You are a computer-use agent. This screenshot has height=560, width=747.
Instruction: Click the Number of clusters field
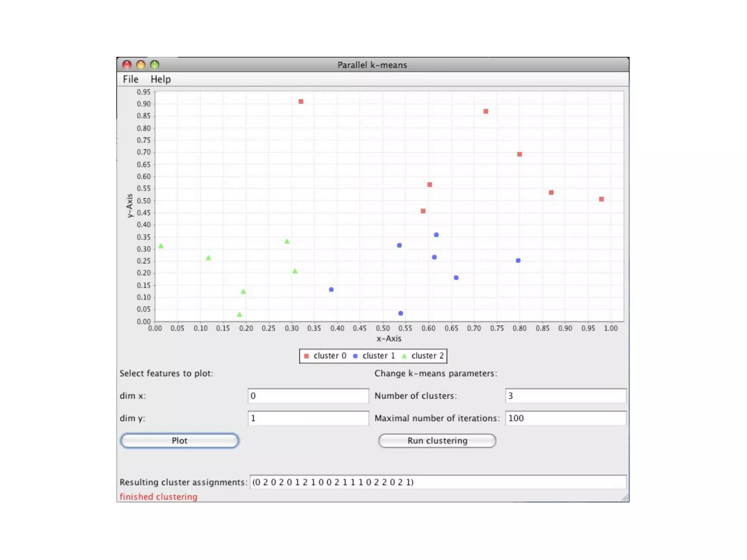(565, 396)
